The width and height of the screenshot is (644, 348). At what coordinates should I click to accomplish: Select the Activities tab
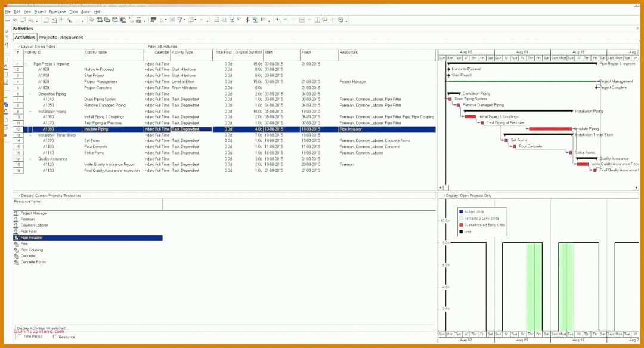(24, 38)
